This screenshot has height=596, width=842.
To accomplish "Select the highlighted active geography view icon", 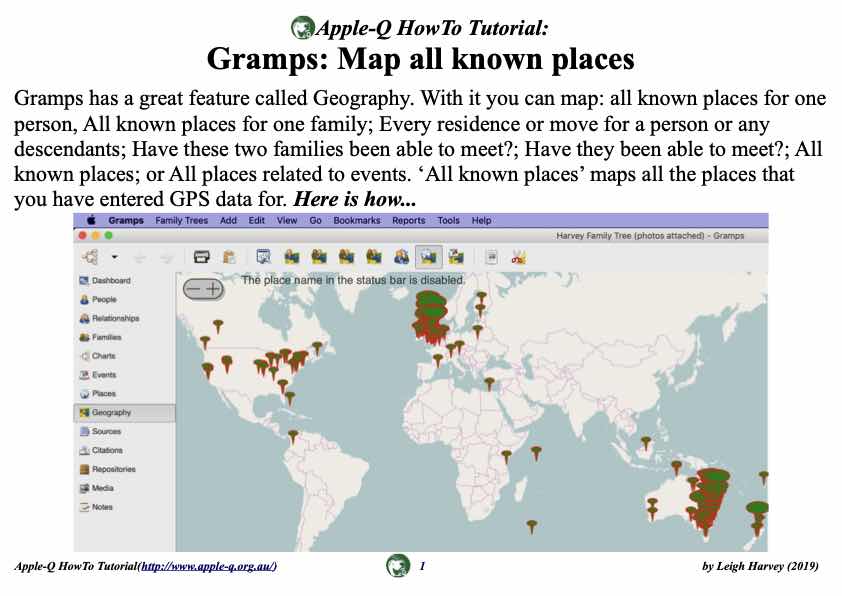I will [429, 257].
